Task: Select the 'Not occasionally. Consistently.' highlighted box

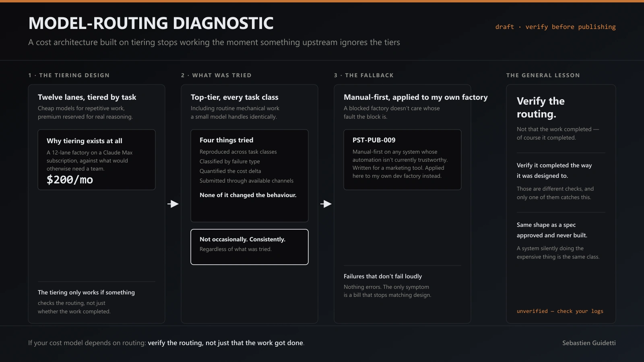Action: point(250,247)
